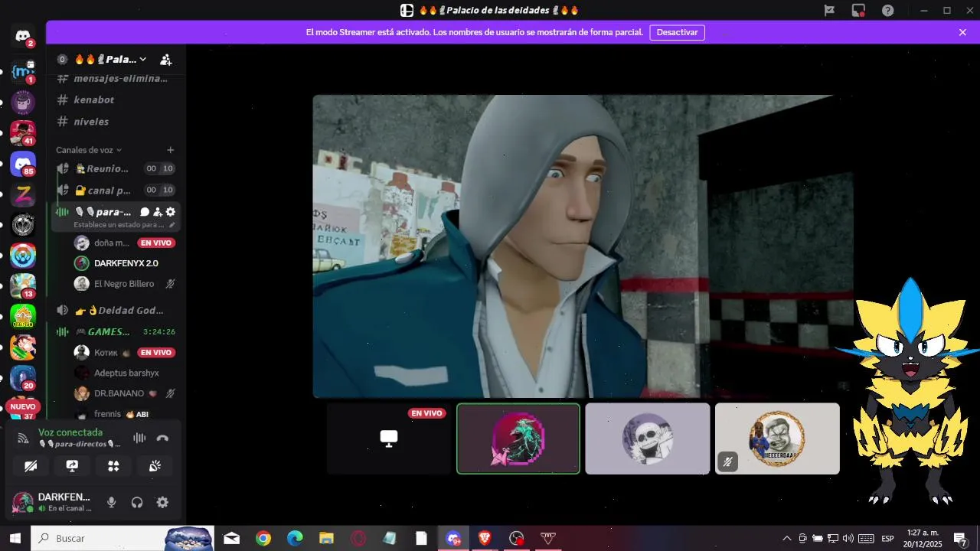Join the Reunio... voice channel
Viewport: 980px width, 551px height.
coord(115,168)
